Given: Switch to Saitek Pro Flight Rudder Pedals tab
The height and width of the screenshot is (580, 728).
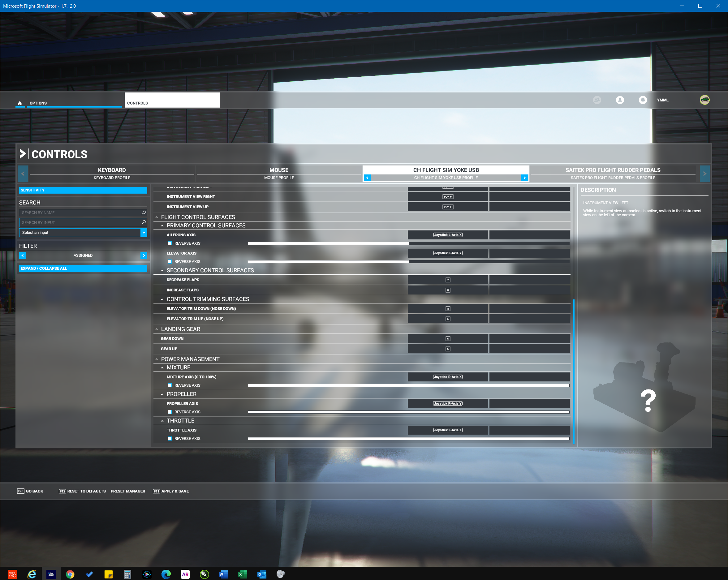Looking at the screenshot, I should click(x=613, y=174).
